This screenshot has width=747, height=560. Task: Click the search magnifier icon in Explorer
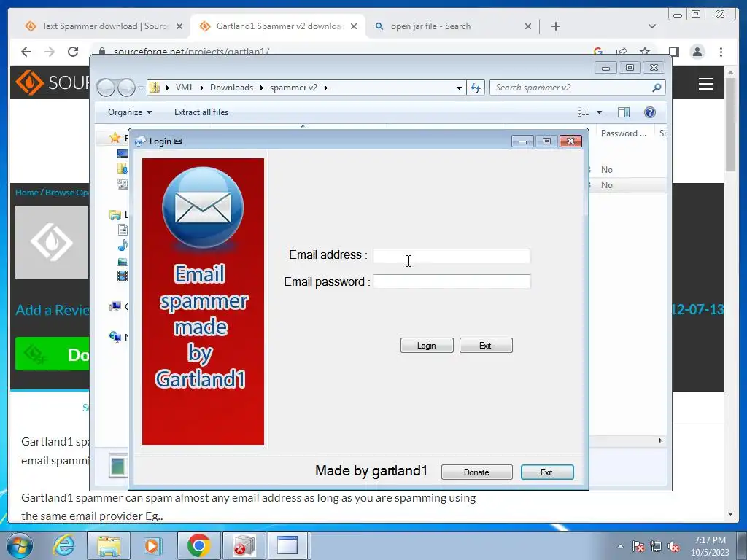tap(657, 87)
